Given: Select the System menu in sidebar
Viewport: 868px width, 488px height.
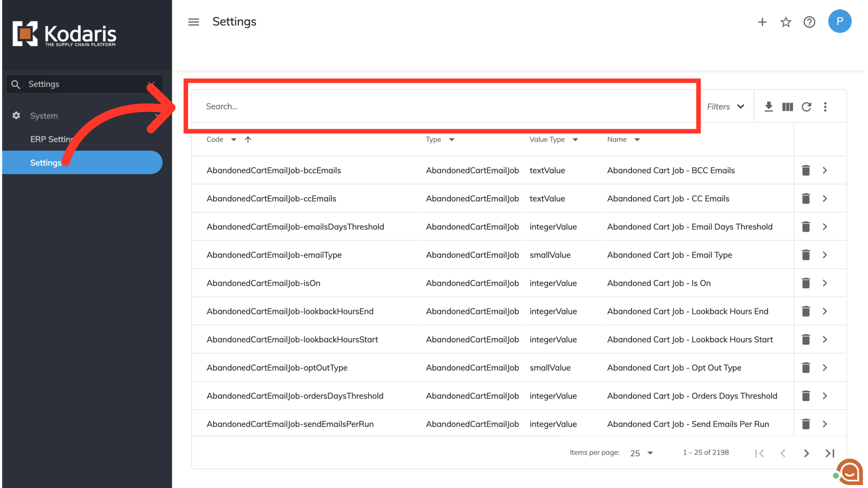Looking at the screenshot, I should coord(44,116).
